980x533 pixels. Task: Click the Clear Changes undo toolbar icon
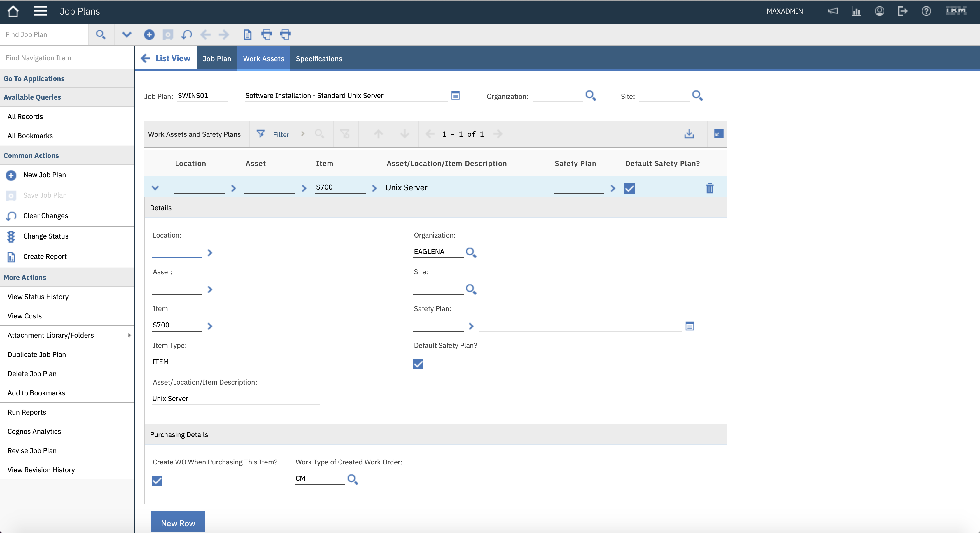tap(186, 35)
